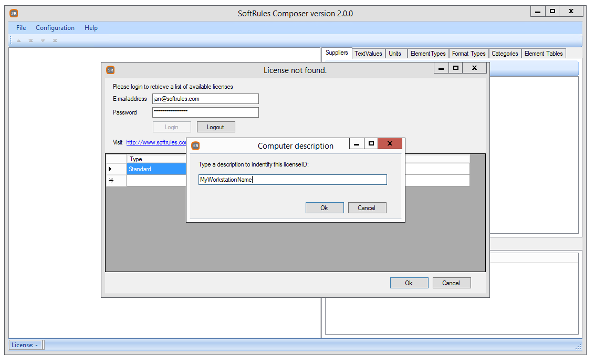Viewport: 595px width, 364px height.
Task: Click Ok at the bottom of License dialog
Action: pyautogui.click(x=409, y=283)
